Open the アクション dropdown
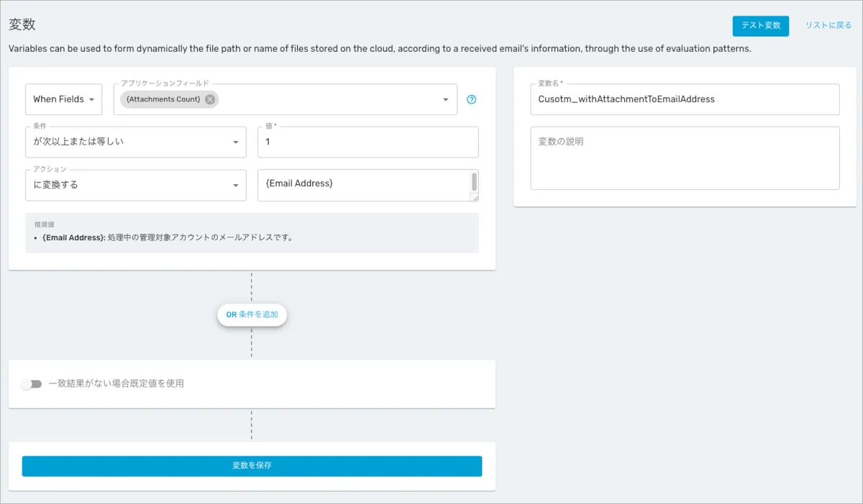Image resolution: width=863 pixels, height=504 pixels. (x=136, y=185)
